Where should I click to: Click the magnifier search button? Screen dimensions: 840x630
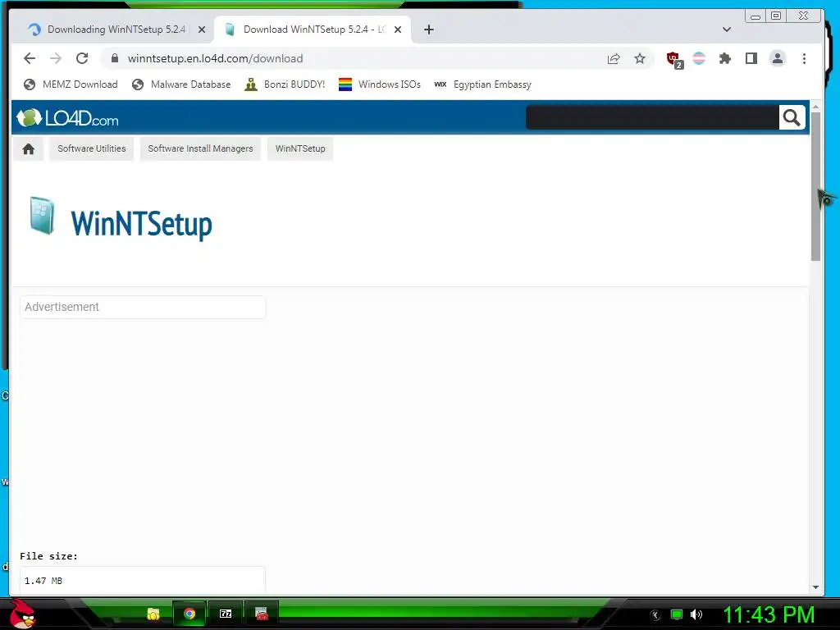pyautogui.click(x=792, y=117)
